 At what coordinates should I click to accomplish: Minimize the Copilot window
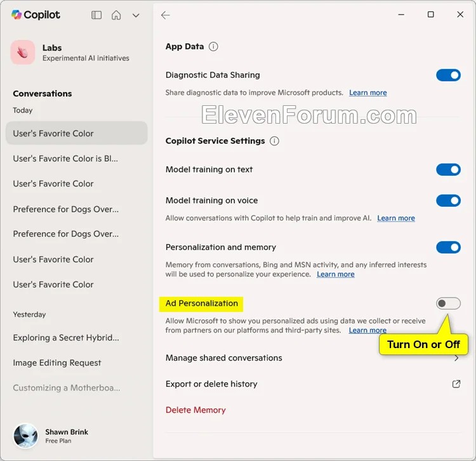(x=401, y=15)
